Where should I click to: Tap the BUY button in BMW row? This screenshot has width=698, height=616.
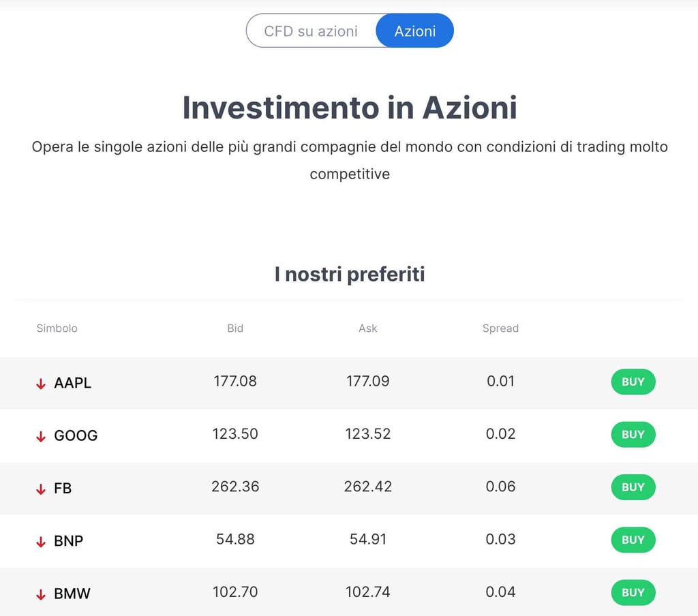(633, 592)
